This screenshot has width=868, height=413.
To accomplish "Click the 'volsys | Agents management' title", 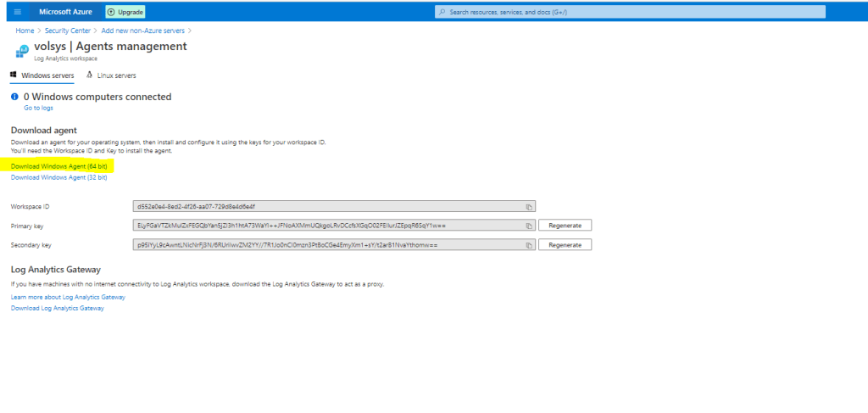I will 110,47.
